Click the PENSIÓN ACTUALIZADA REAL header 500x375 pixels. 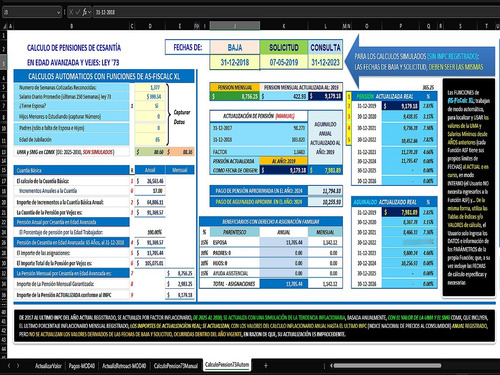(385, 96)
